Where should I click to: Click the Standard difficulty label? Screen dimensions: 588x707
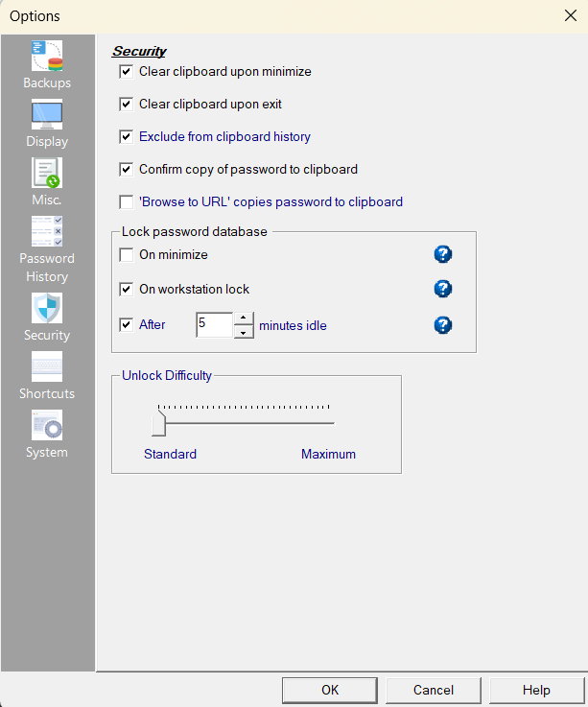(170, 454)
